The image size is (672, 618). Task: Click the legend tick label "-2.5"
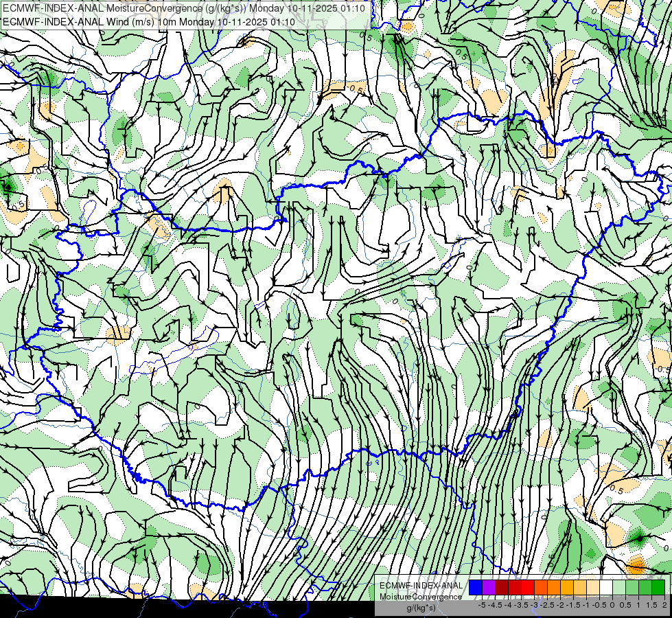coord(547,605)
